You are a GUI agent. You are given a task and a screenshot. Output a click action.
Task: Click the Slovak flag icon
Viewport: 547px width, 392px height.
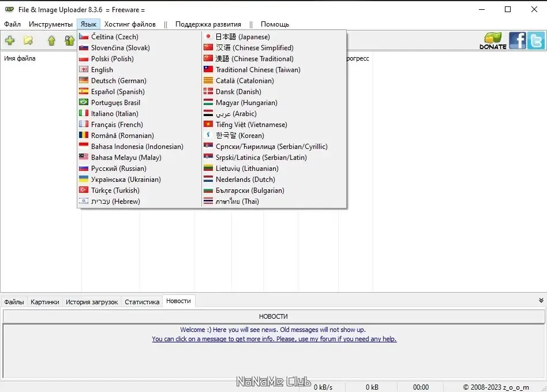pyautogui.click(x=83, y=47)
